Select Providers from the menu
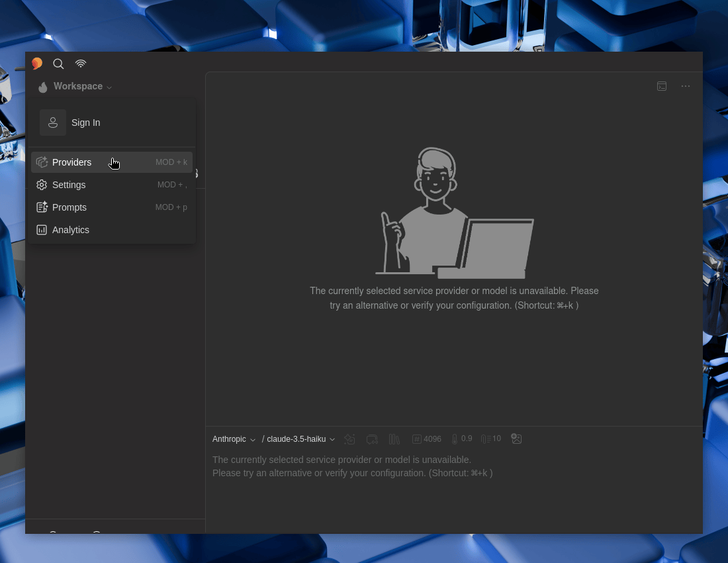This screenshot has width=728, height=563. tap(71, 162)
